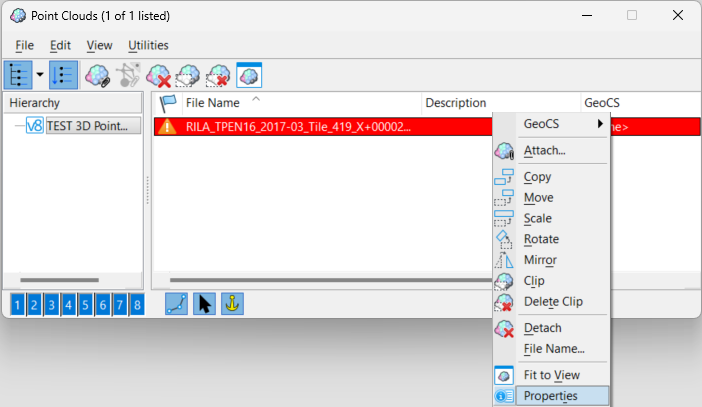The height and width of the screenshot is (407, 702).
Task: Select the RILA_TPEN16_2017-03_Tile_419 file row
Action: [x=323, y=127]
